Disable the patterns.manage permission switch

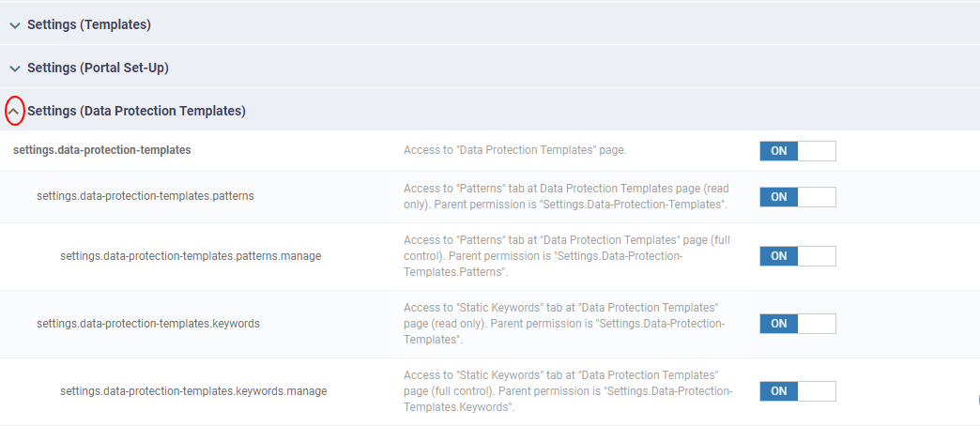pos(798,256)
